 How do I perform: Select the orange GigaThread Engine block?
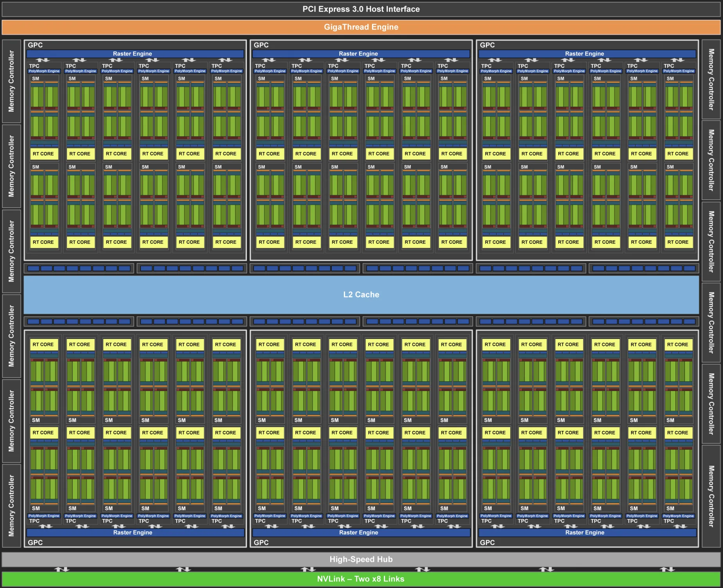[361, 27]
